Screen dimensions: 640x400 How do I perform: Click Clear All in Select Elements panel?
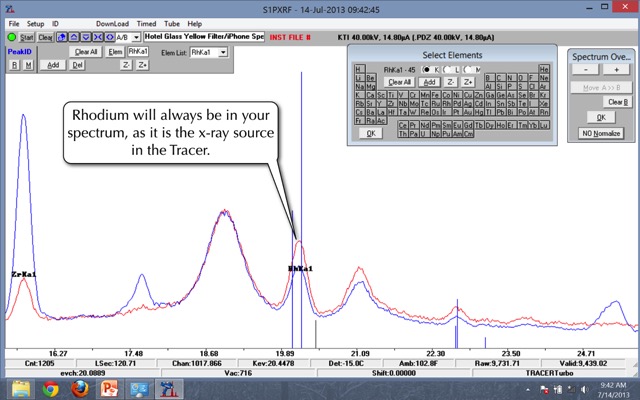click(x=400, y=82)
